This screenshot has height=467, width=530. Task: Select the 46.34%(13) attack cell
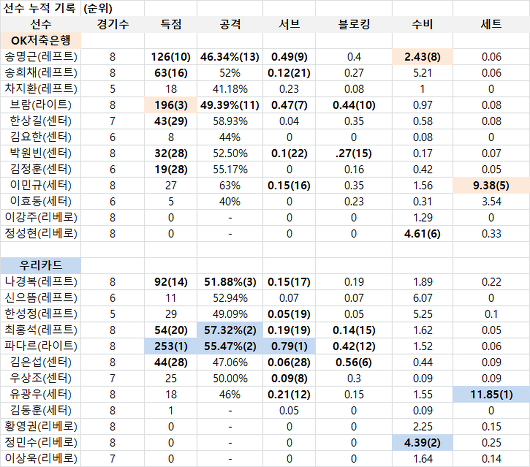click(x=230, y=57)
